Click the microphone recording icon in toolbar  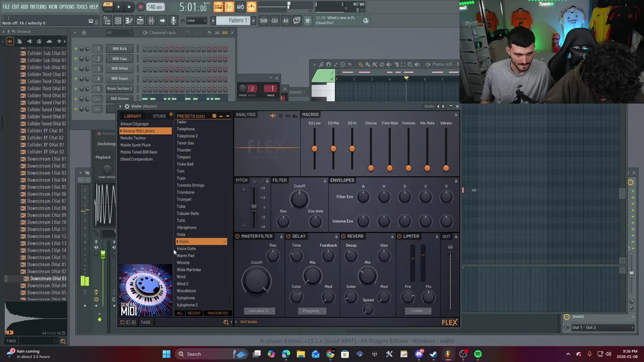(x=174, y=21)
